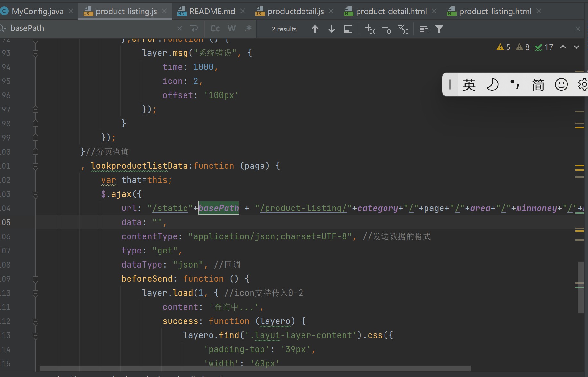Screen dimensions: 588x377
Task: Toggle IME punctuation mode
Action: click(x=515, y=85)
